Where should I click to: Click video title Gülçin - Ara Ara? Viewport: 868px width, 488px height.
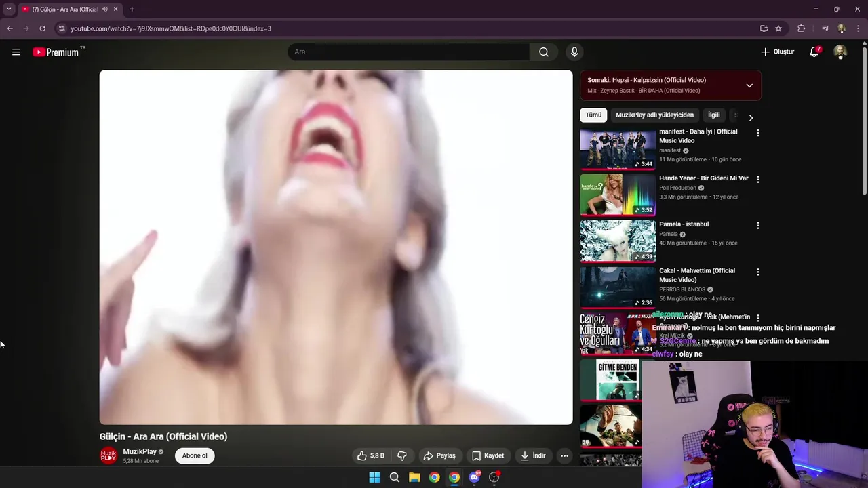click(163, 436)
